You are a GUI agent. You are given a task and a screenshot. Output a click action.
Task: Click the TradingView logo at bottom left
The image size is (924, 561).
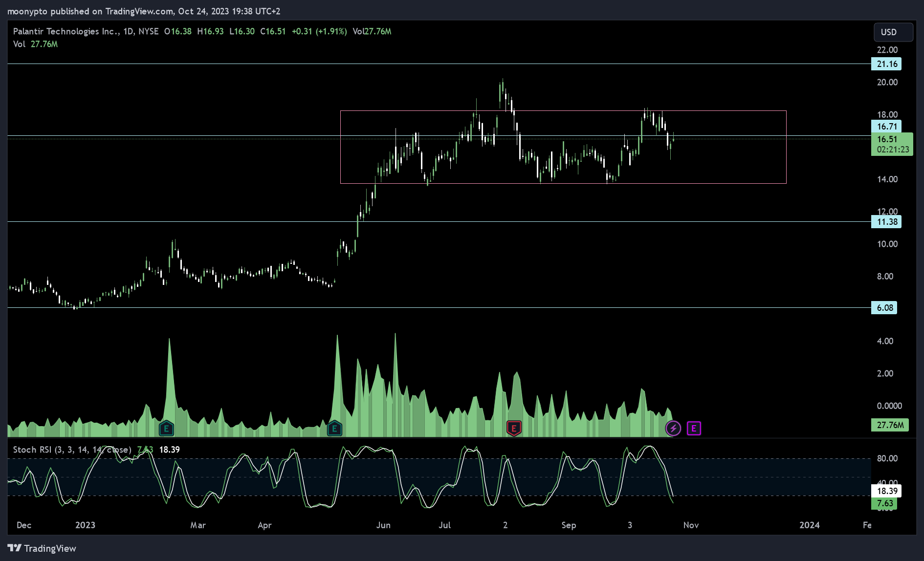click(42, 548)
